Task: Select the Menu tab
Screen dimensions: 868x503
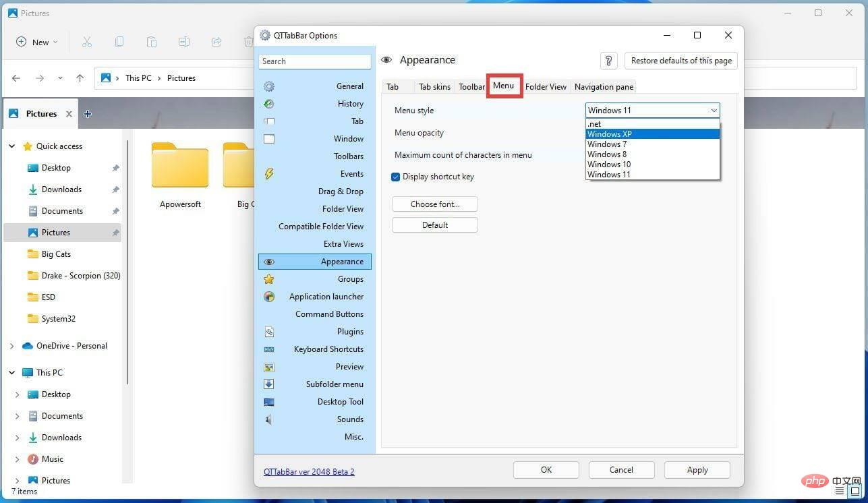Action: 504,86
